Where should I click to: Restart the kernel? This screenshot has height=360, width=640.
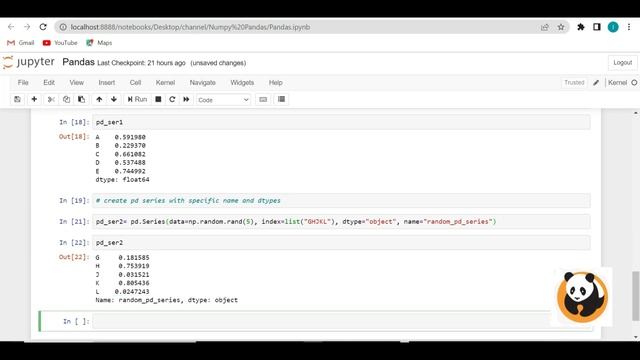pos(172,99)
